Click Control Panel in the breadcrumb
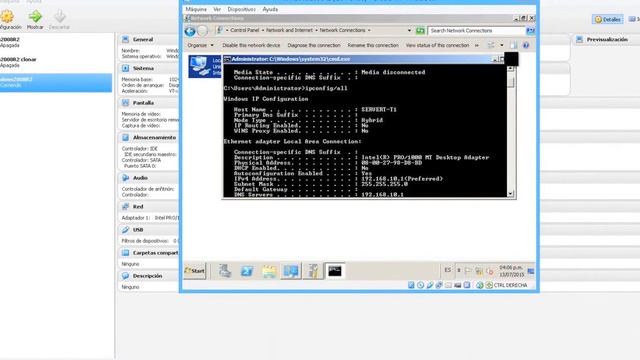 coord(245,30)
